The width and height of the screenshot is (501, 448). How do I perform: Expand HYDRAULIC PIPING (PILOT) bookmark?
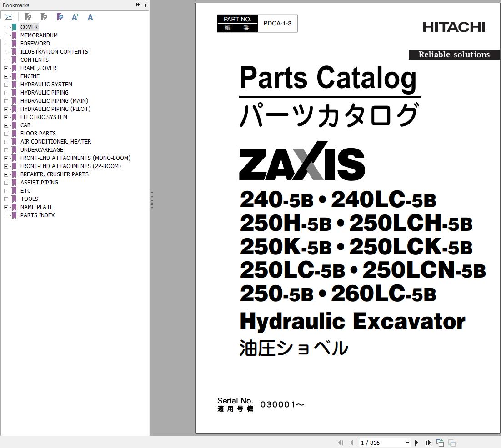click(6, 109)
